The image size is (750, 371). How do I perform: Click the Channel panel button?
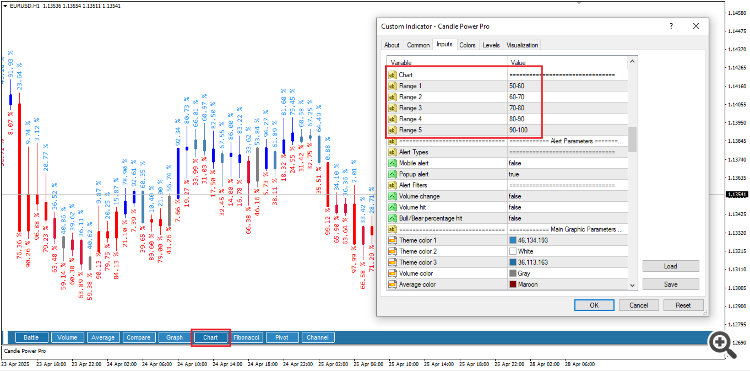(318, 338)
